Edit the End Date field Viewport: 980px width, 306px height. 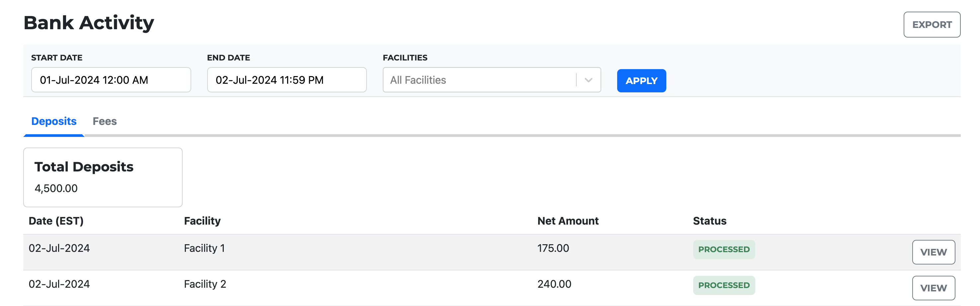[287, 80]
